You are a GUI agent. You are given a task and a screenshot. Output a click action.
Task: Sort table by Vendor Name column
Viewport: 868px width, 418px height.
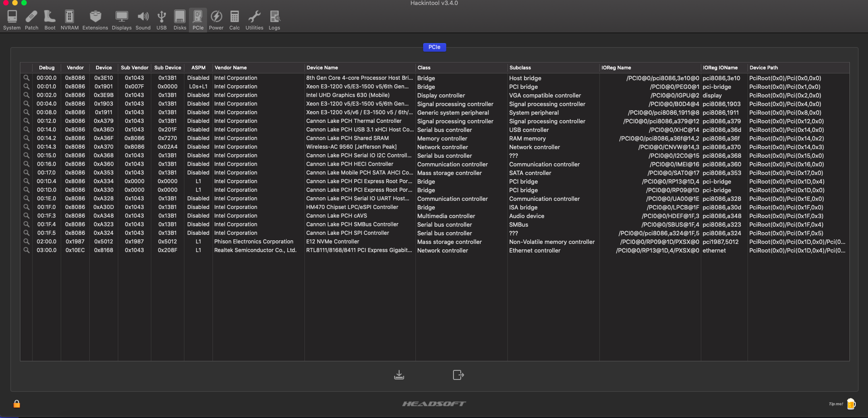(x=231, y=68)
